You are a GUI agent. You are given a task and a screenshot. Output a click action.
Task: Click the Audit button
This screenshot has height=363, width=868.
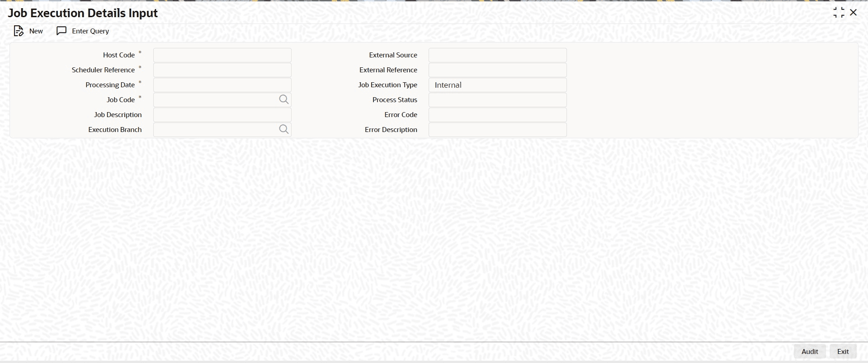810,351
